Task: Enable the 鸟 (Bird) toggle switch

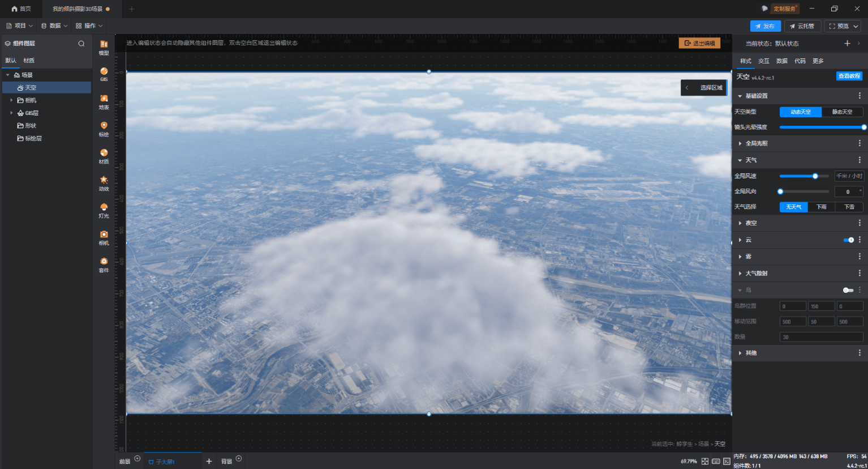Action: 848,290
